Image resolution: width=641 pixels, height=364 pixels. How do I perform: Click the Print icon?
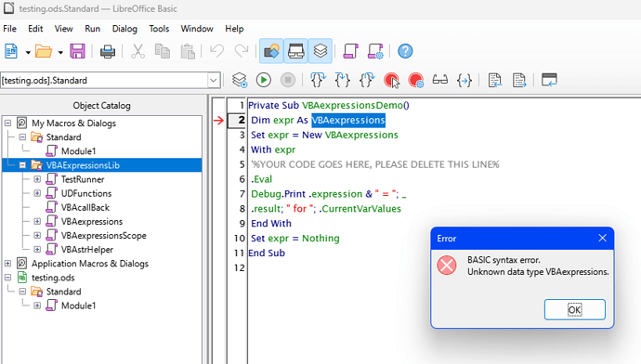click(x=108, y=51)
